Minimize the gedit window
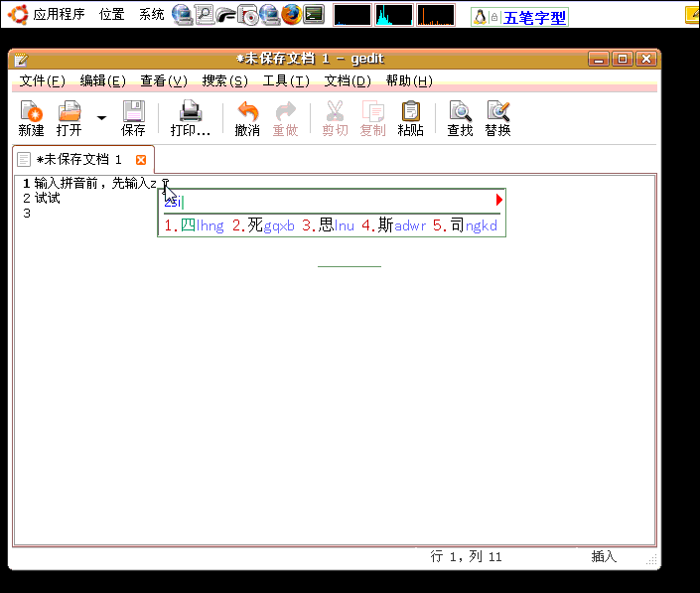 (x=599, y=59)
